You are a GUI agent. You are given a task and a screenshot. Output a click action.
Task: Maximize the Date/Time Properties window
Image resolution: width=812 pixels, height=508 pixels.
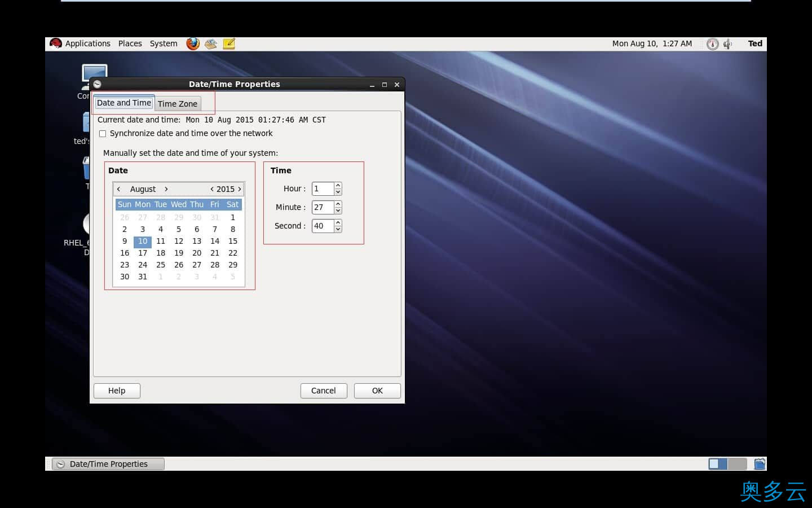[x=385, y=85]
